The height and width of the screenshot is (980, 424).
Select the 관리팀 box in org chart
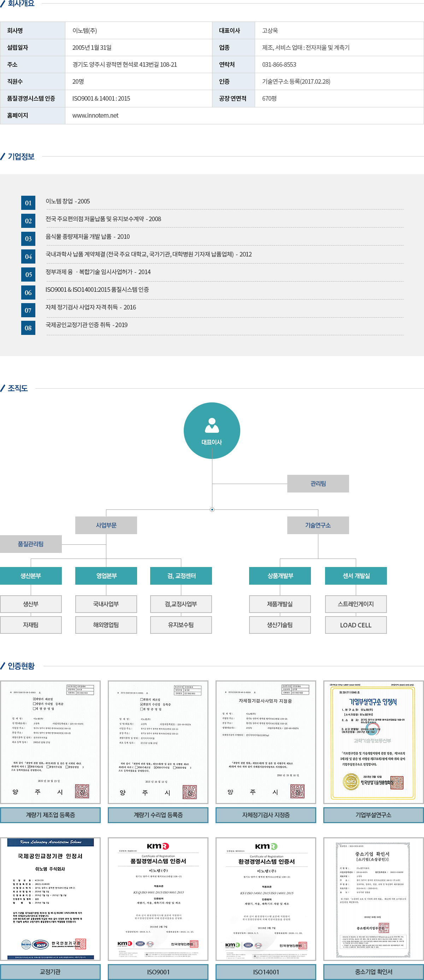pos(318,484)
